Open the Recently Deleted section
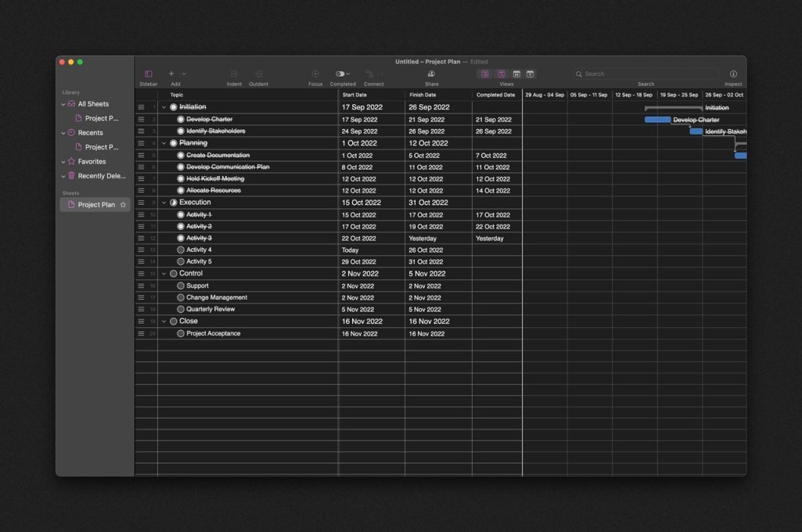The image size is (802, 532). pos(99,175)
